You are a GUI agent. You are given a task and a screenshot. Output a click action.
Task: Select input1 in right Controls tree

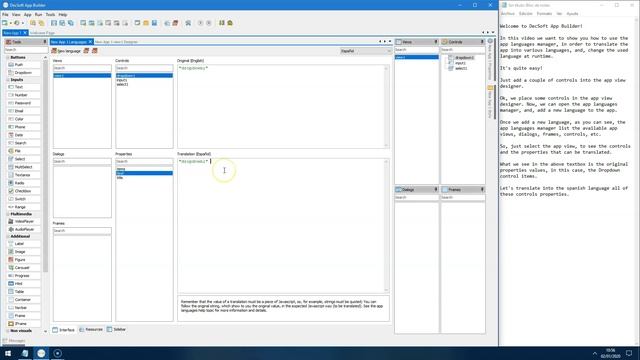460,63
